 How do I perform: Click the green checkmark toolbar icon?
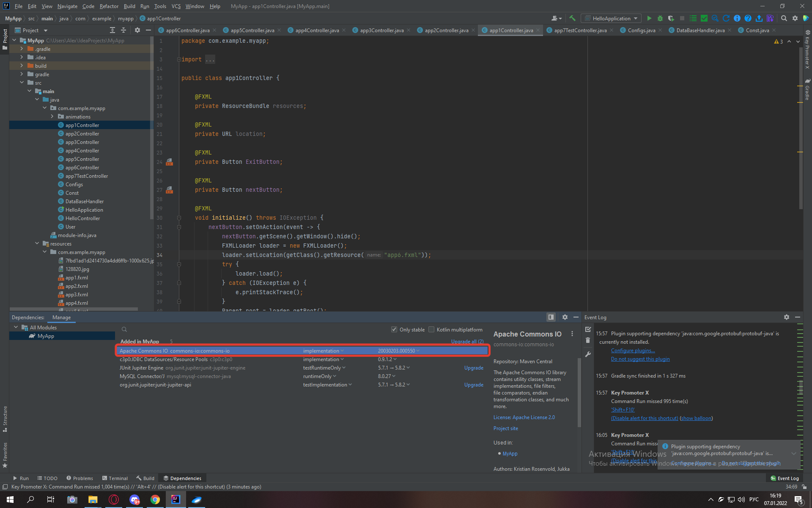704,18
